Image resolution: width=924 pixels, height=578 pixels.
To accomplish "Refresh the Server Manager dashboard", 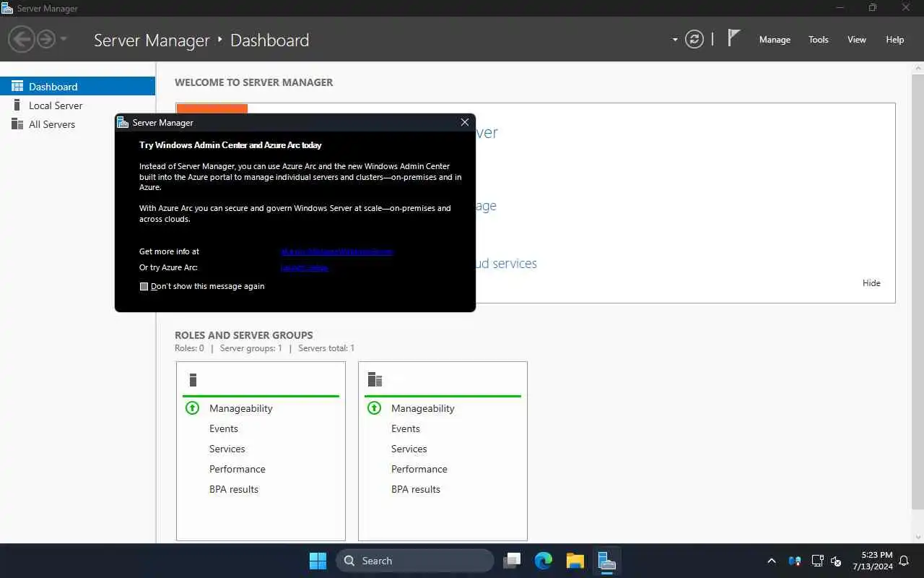I will point(694,39).
